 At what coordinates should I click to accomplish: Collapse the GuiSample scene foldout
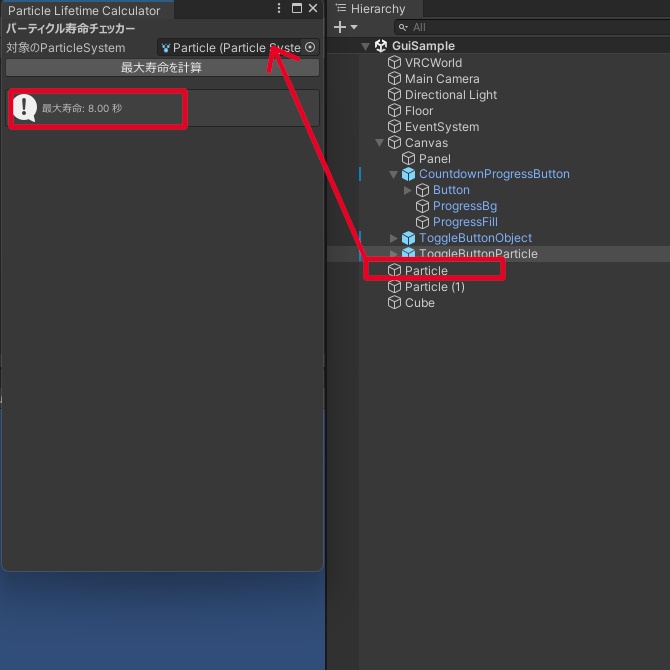point(365,46)
